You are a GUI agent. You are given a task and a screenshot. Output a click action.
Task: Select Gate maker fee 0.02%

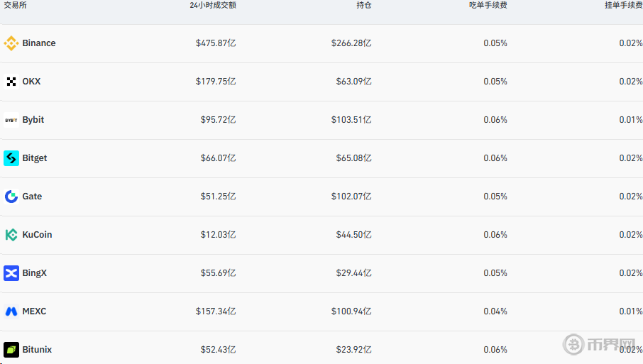631,197
